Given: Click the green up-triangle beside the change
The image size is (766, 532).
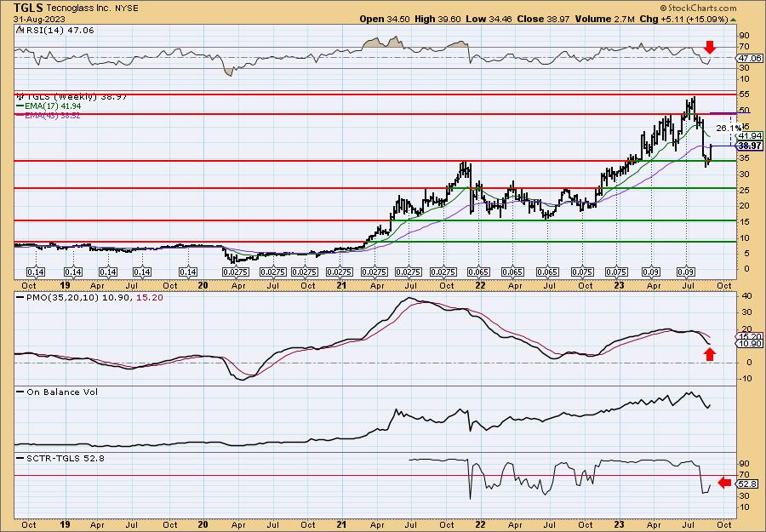Looking at the screenshot, I should [x=733, y=19].
